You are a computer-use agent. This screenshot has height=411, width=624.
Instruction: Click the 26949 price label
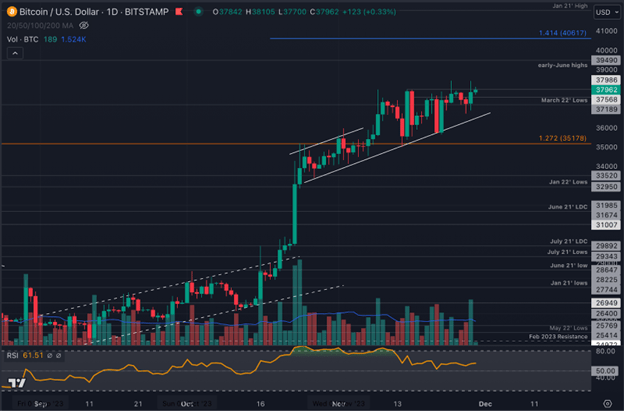point(606,303)
